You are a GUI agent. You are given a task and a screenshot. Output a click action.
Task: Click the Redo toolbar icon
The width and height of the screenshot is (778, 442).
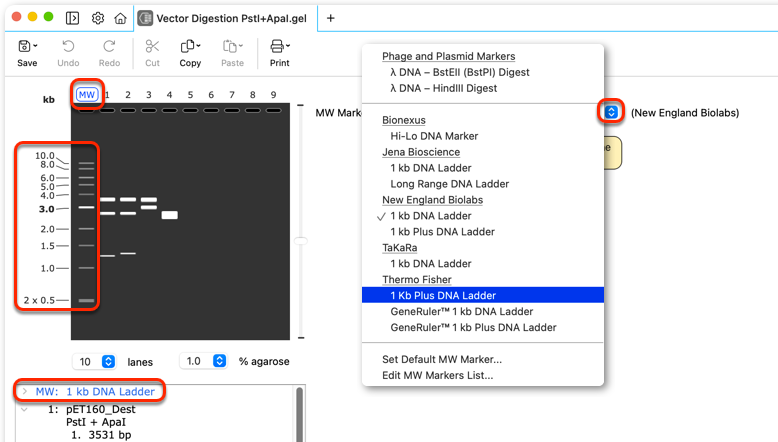pyautogui.click(x=109, y=46)
